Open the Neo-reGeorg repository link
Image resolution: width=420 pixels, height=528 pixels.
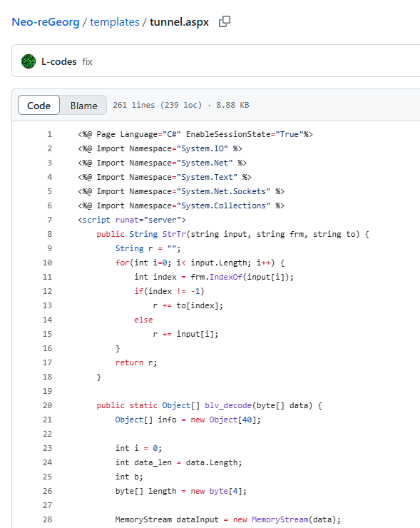[46, 22]
